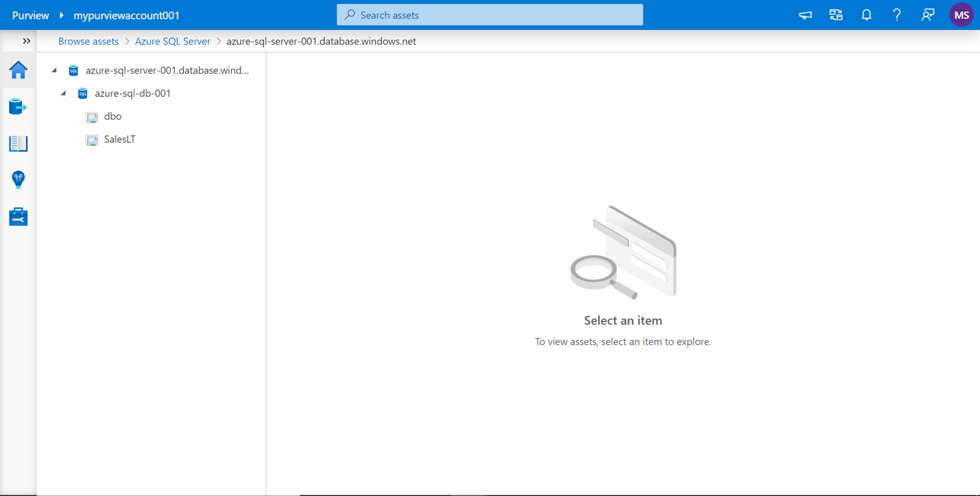The height and width of the screenshot is (496, 980).
Task: Click the Search assets field
Action: 490,15
